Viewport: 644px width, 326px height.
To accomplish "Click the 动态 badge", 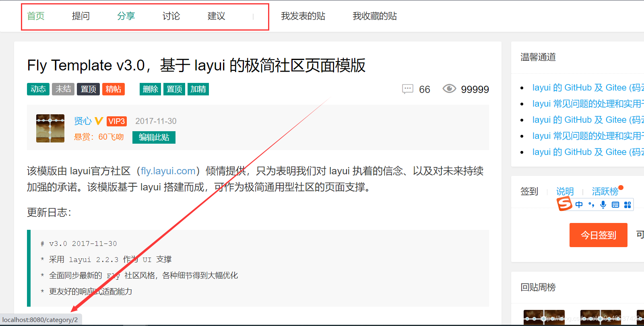I will [38, 89].
